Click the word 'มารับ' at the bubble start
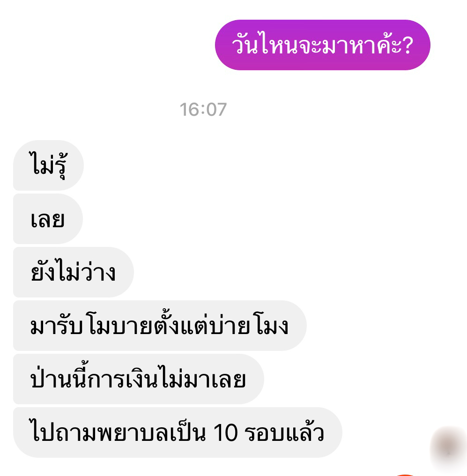 56,326
